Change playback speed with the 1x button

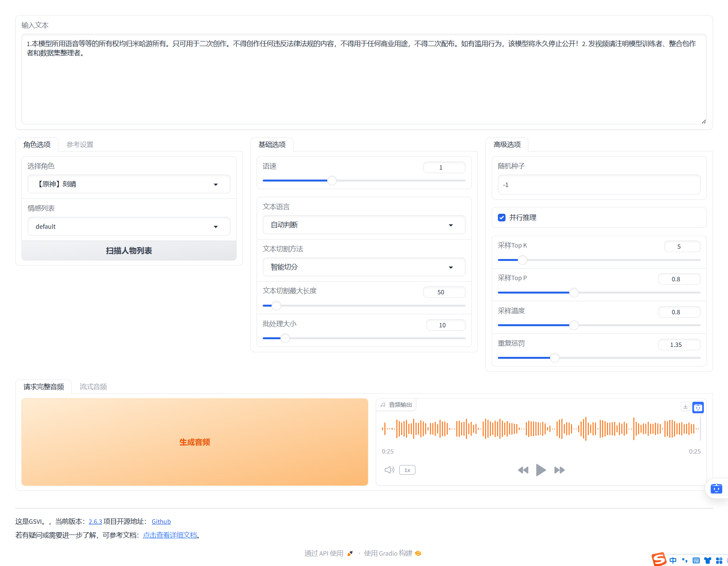407,470
